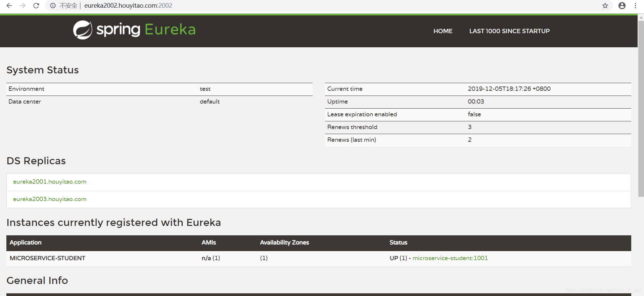Click the scrollbar up arrow

pos(641,17)
